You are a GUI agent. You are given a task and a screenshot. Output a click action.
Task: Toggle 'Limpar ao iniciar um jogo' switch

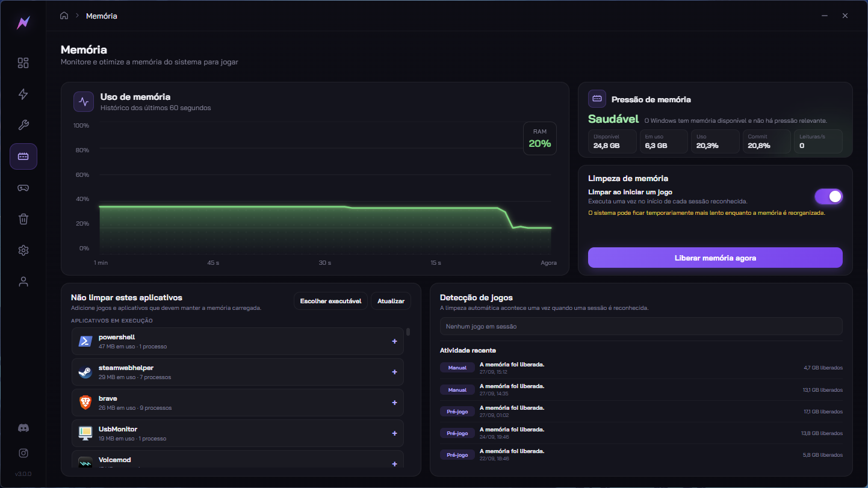[x=829, y=196]
